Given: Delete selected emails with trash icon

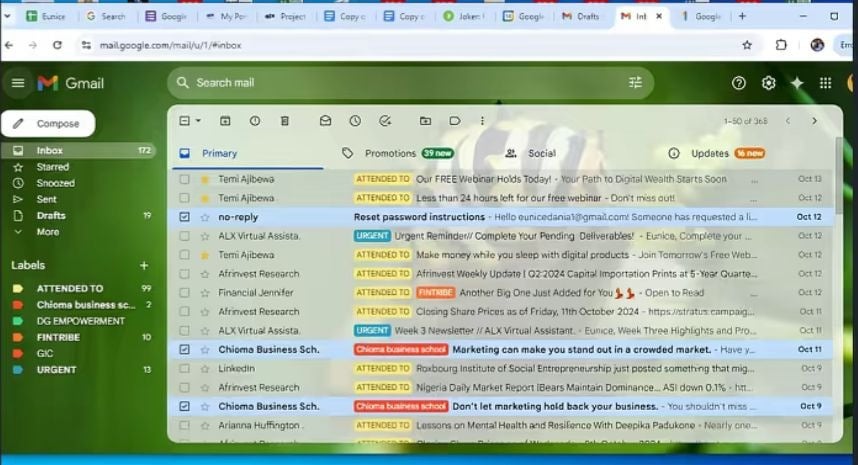Looking at the screenshot, I should click(x=285, y=121).
